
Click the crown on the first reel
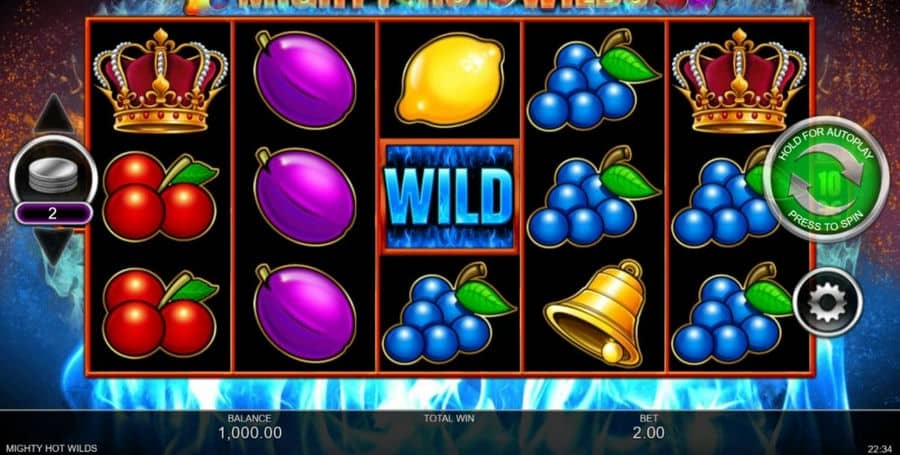click(160, 80)
